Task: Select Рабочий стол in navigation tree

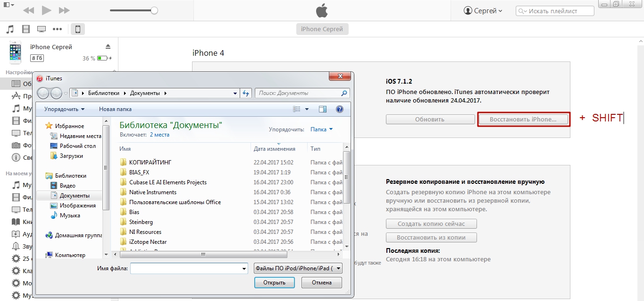Action: (77, 146)
